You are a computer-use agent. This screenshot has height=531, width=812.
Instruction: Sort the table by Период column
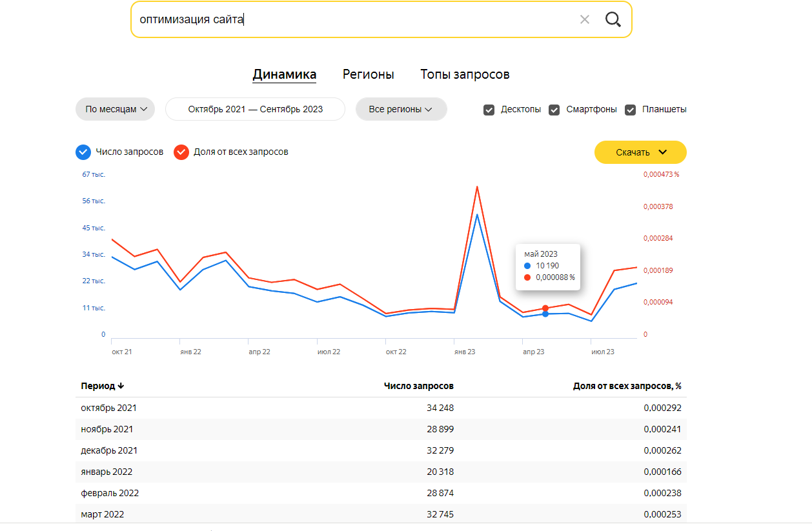(102, 386)
